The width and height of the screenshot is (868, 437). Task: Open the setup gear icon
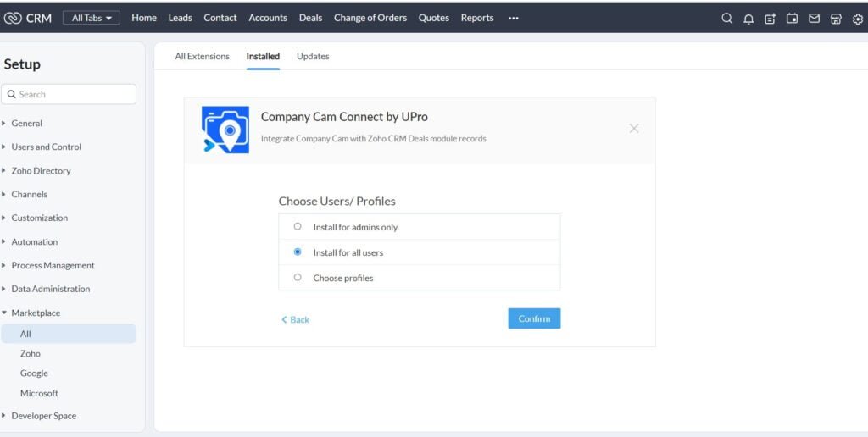858,19
